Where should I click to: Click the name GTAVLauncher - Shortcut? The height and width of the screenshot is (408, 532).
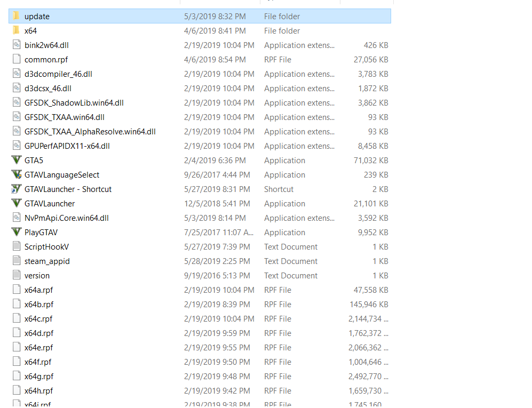click(68, 189)
